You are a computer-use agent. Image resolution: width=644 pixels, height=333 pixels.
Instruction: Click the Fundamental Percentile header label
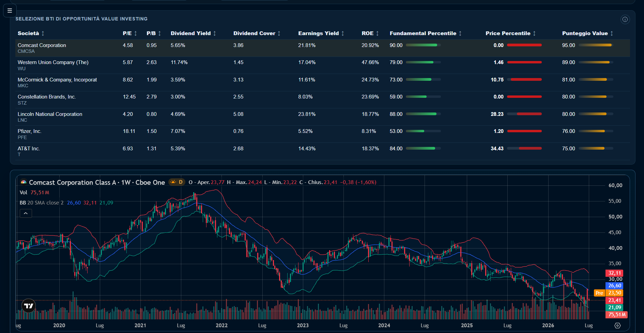[x=423, y=33]
